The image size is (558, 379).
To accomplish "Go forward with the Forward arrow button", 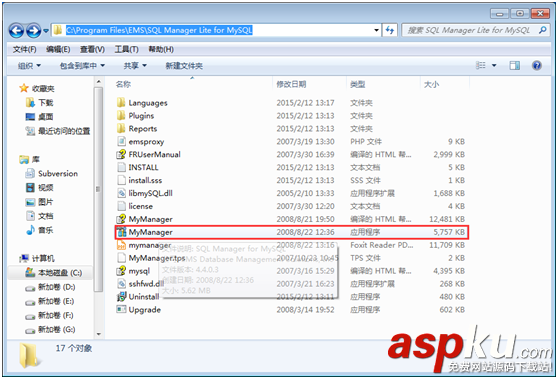I will point(33,31).
